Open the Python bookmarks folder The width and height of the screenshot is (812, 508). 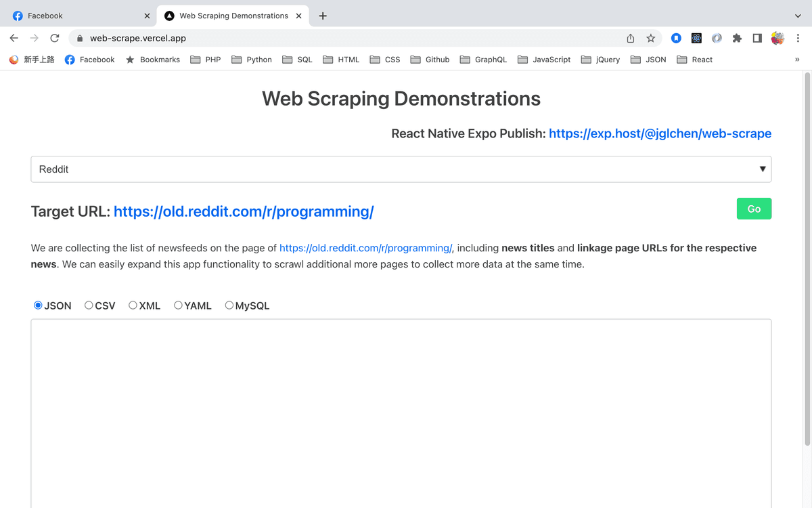252,60
